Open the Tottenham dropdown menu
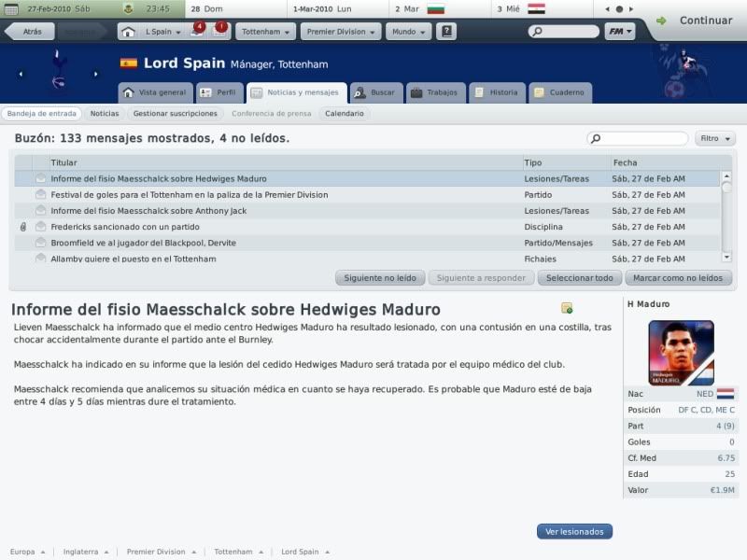This screenshot has width=747, height=560. pos(265,32)
